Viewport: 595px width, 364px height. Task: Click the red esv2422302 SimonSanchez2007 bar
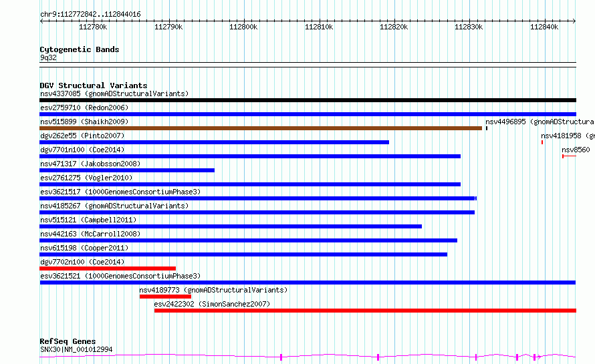pyautogui.click(x=366, y=311)
